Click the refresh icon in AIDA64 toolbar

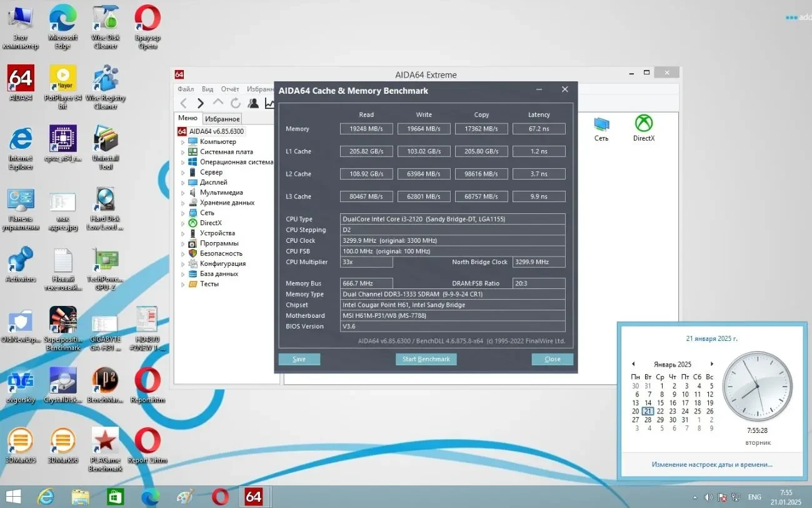point(236,103)
